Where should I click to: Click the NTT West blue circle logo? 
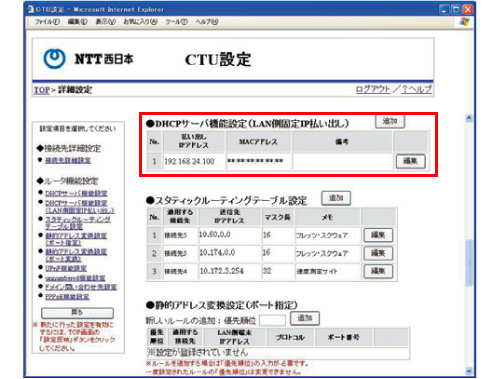[x=54, y=59]
